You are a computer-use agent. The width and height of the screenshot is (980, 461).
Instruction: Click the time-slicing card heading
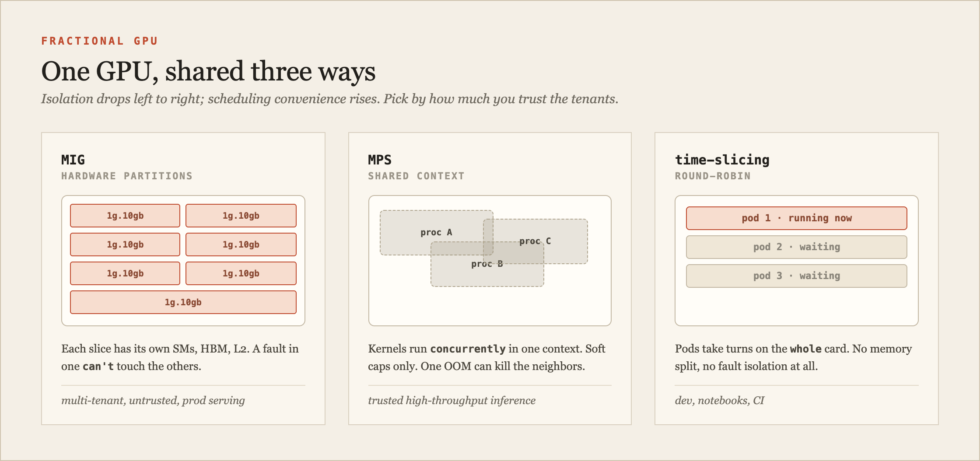(722, 160)
